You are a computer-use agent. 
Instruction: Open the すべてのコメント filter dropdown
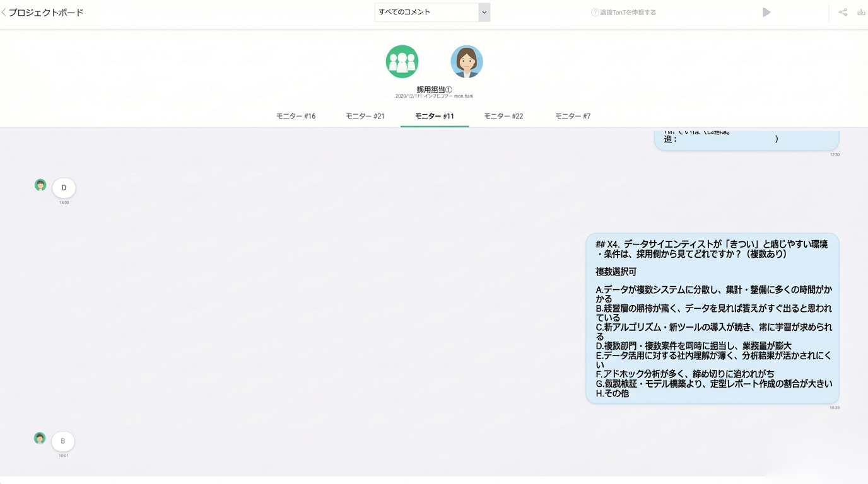coord(426,12)
